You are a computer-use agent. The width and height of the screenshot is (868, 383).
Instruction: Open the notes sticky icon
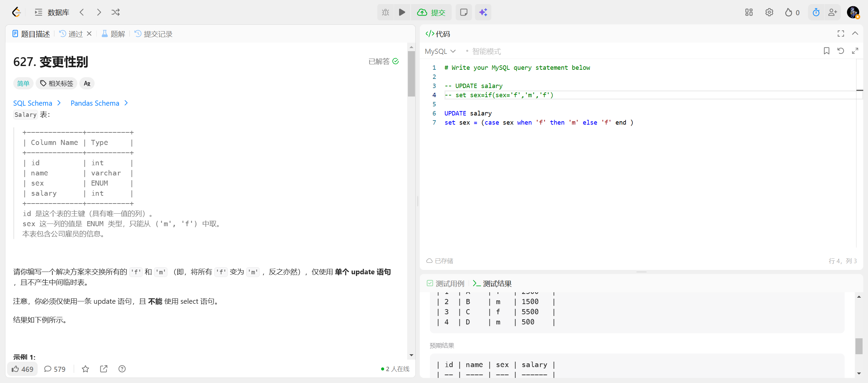[x=463, y=13]
